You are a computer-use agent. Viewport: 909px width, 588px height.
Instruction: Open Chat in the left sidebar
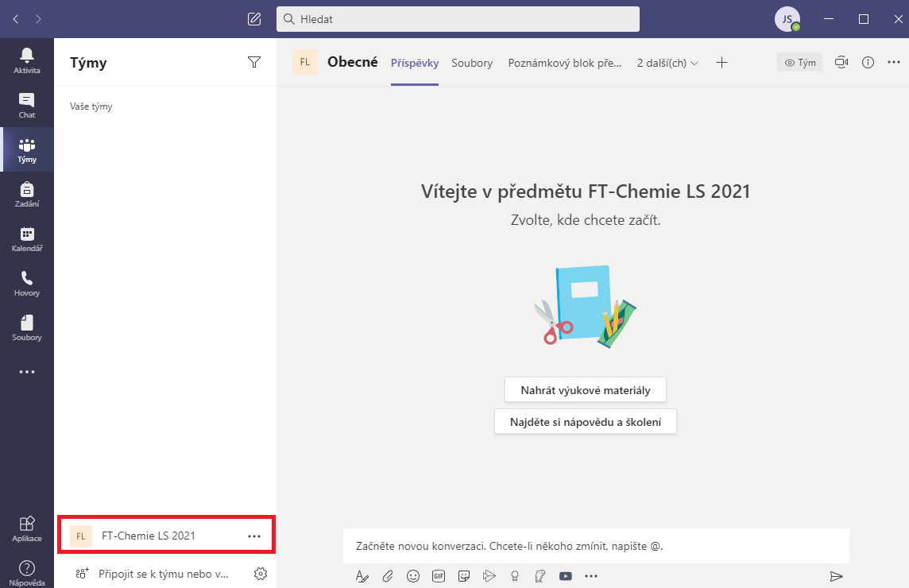[x=27, y=105]
